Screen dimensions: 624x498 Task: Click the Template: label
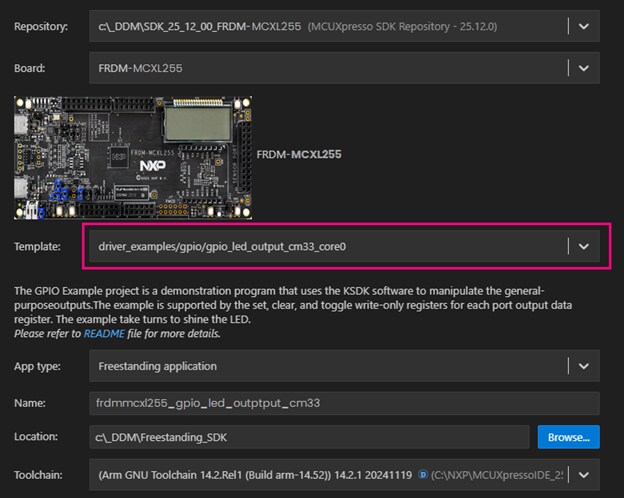point(37,246)
